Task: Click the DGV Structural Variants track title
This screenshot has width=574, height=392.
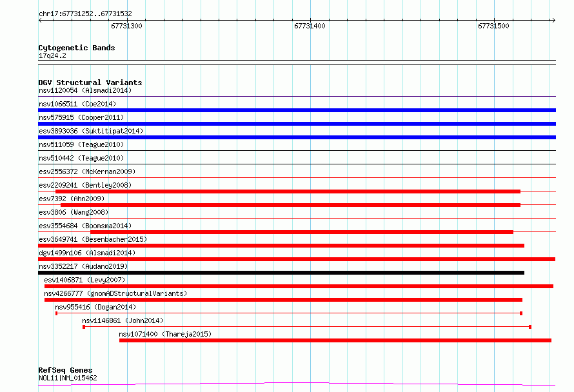Action: coord(90,83)
